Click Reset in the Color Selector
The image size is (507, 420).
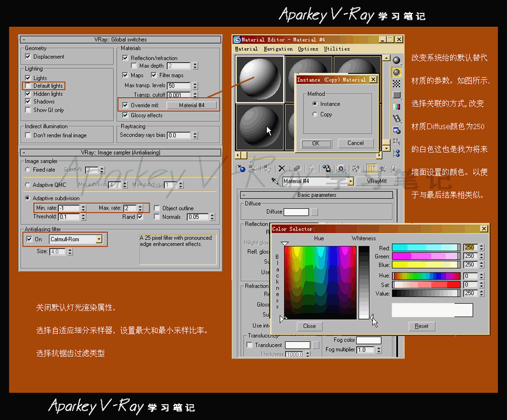[421, 327]
